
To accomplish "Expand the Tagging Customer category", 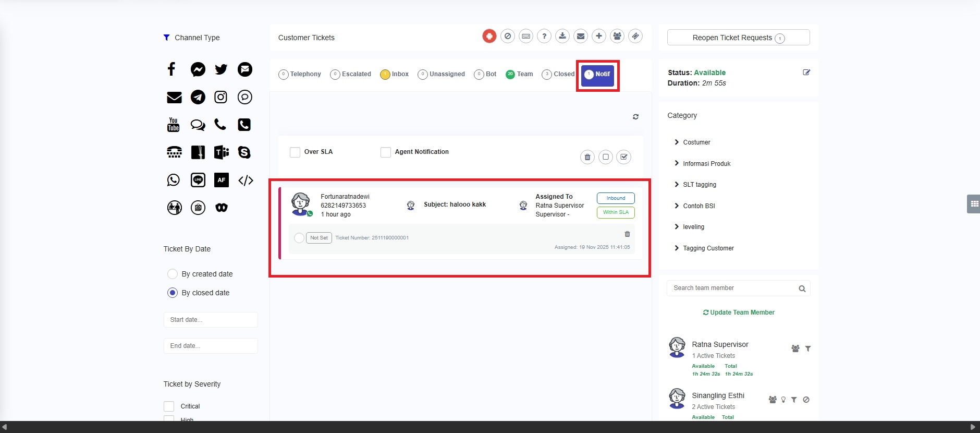I will 677,248.
